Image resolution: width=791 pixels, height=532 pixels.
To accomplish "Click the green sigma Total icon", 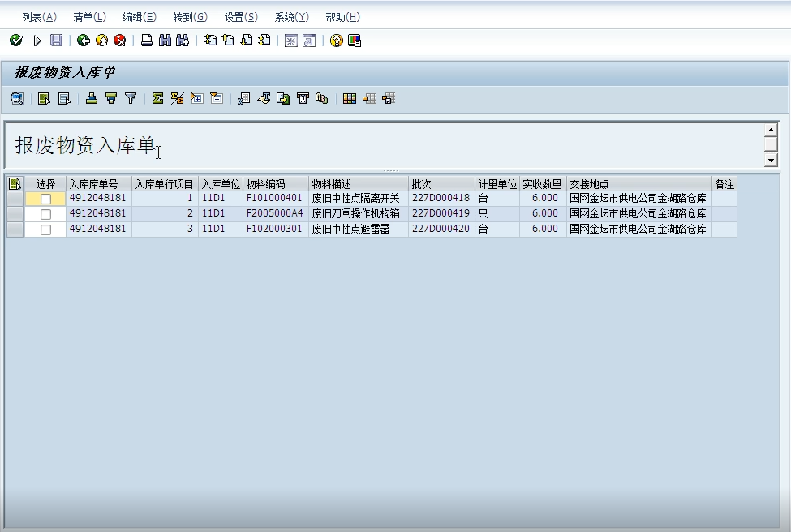I will tap(157, 99).
